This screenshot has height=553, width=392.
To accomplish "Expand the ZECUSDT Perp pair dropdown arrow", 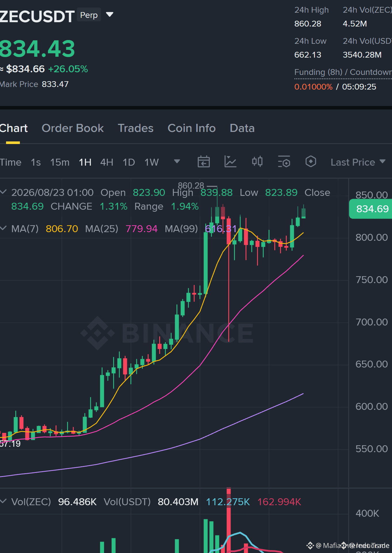I will [x=110, y=14].
